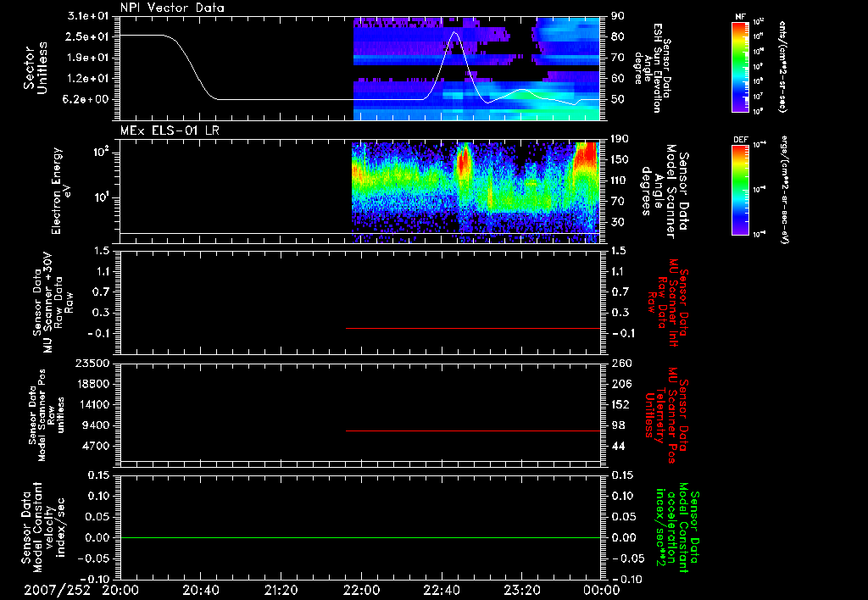Click the '1.2e+01' Sector tick label
868x600 pixels.
(88, 79)
